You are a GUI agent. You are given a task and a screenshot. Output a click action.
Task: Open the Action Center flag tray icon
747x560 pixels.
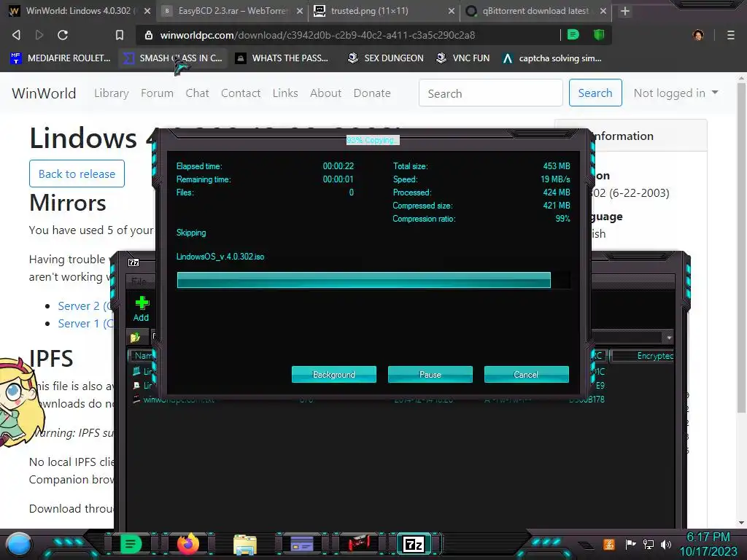click(x=631, y=544)
